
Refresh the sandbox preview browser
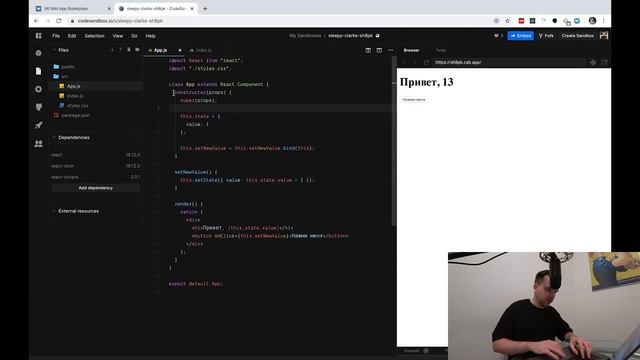click(426, 62)
